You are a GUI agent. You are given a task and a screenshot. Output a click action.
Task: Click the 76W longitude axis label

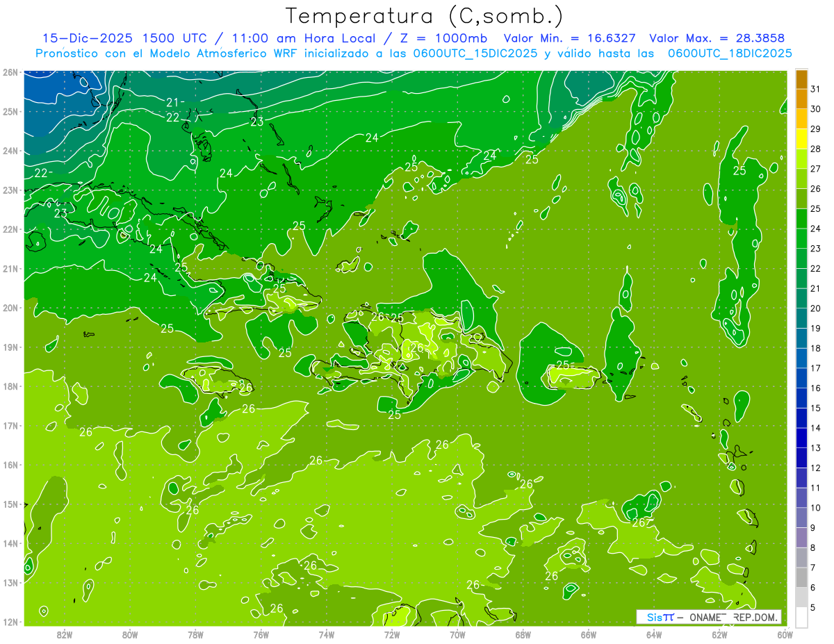(261, 634)
